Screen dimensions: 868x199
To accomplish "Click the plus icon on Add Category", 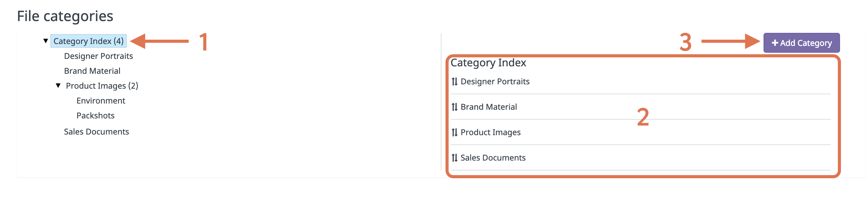I will [x=775, y=43].
